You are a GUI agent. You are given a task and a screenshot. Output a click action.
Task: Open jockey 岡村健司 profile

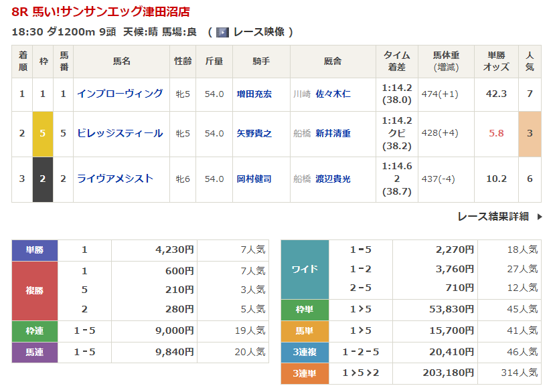(254, 179)
